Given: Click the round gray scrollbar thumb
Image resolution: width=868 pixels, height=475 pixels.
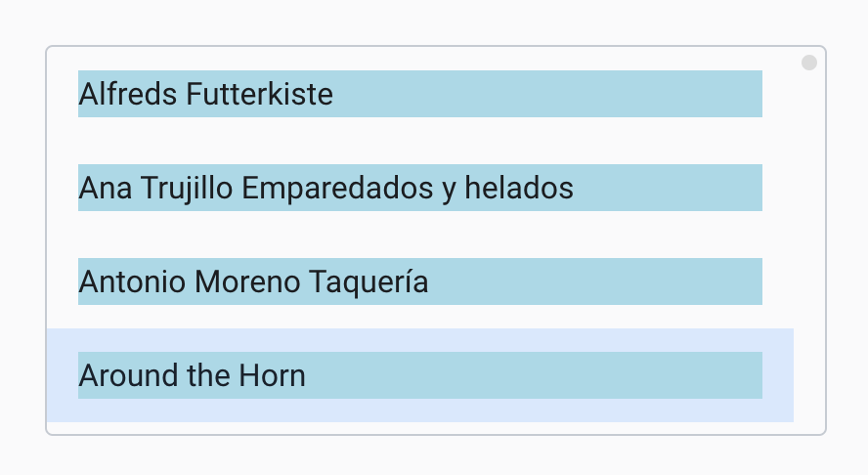Looking at the screenshot, I should [809, 63].
